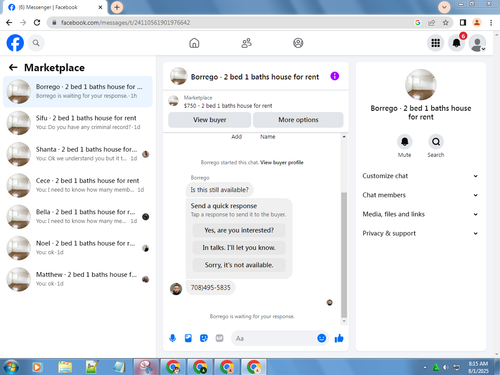Open the emoji picker smiley
This screenshot has height=375, width=500.
coord(321,338)
